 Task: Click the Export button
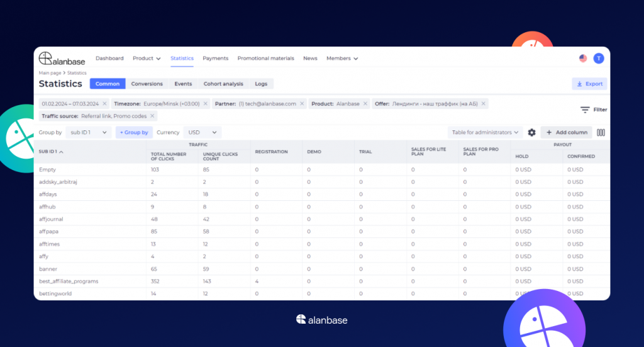point(589,84)
